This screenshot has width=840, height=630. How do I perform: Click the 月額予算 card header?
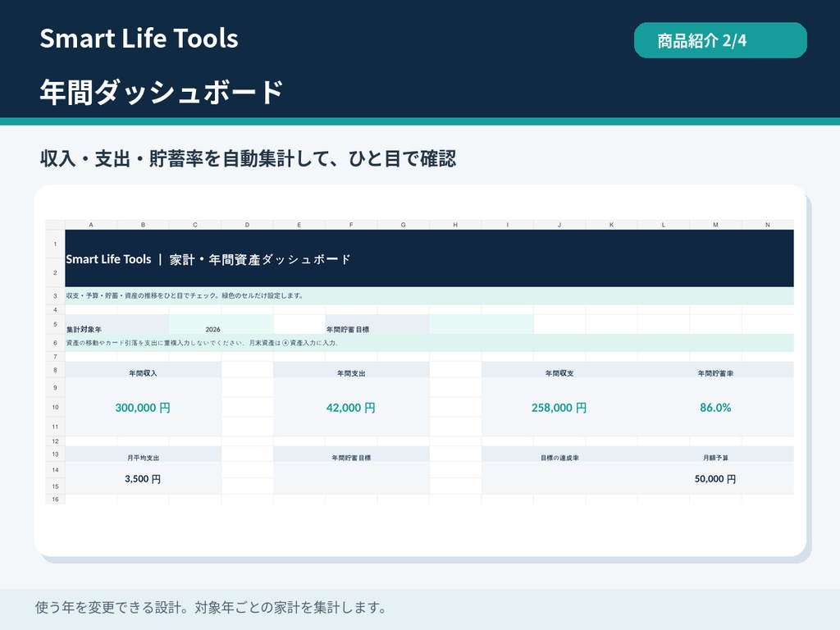(x=715, y=454)
